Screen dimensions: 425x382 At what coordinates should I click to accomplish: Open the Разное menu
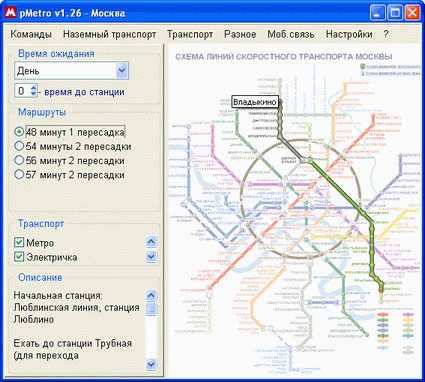click(240, 34)
